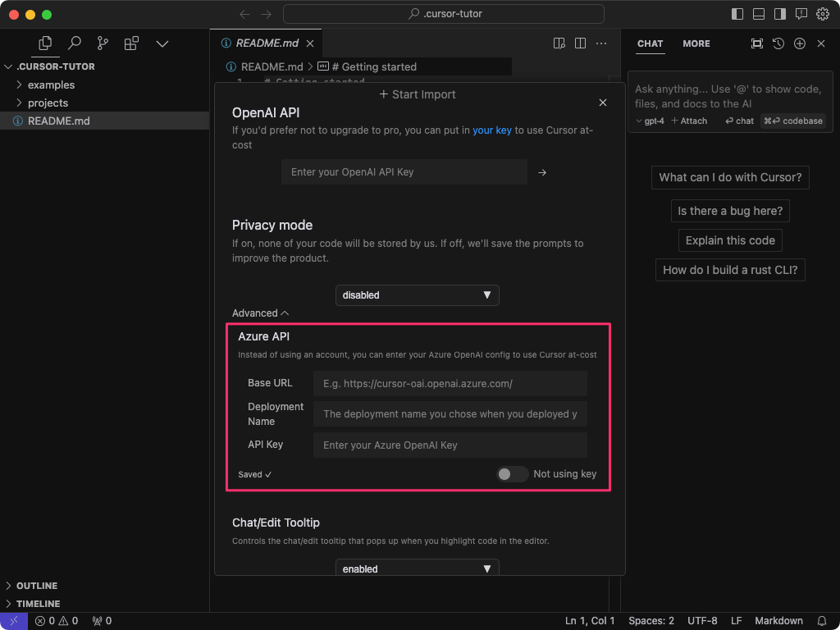Click the OpenAI API Key field
Screen dimensions: 840x630
click(x=404, y=172)
